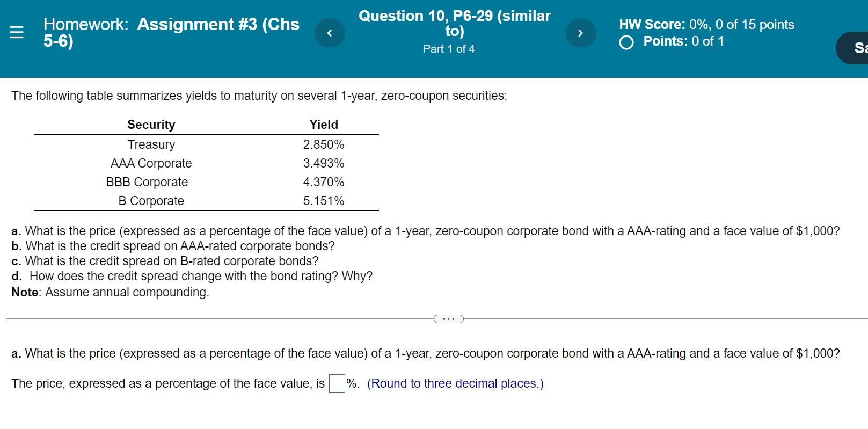Expand the answer section via the ellipsis control
The height and width of the screenshot is (429, 868).
click(x=448, y=319)
